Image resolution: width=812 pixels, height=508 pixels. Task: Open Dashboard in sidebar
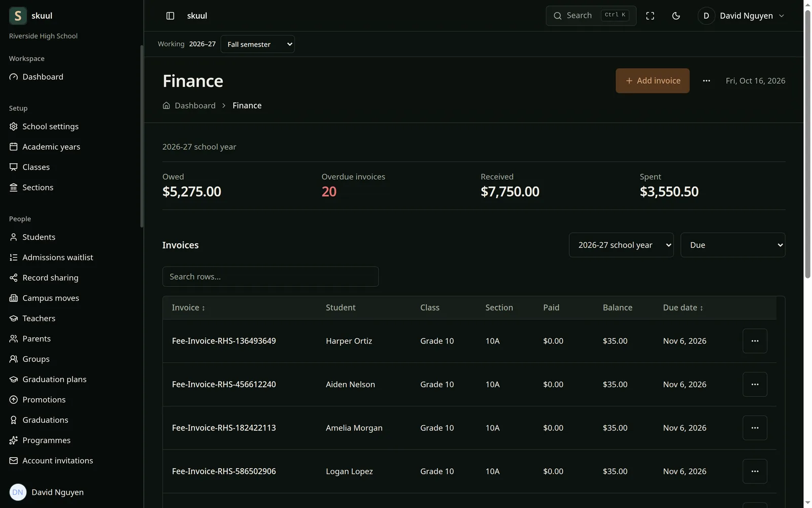71,77
